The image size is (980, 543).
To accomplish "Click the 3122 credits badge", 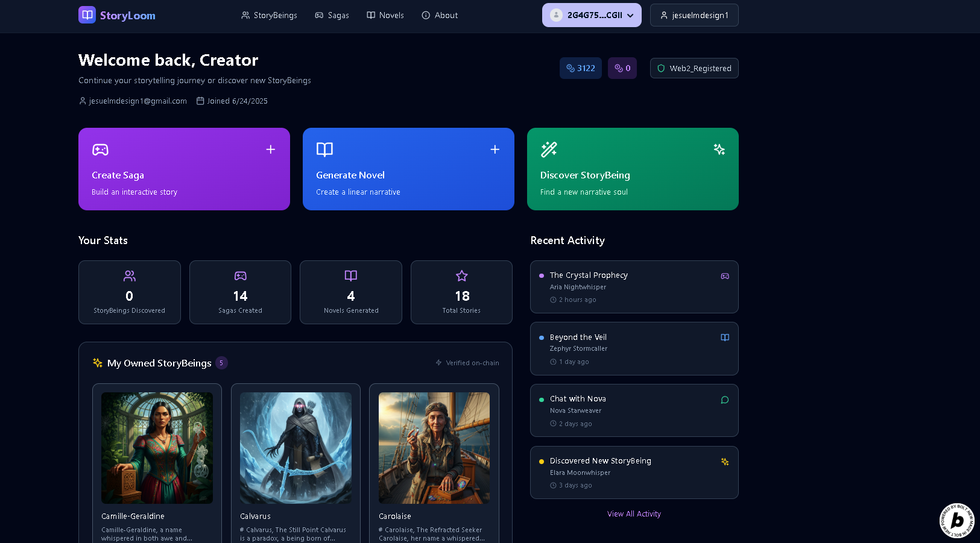I will pos(581,68).
